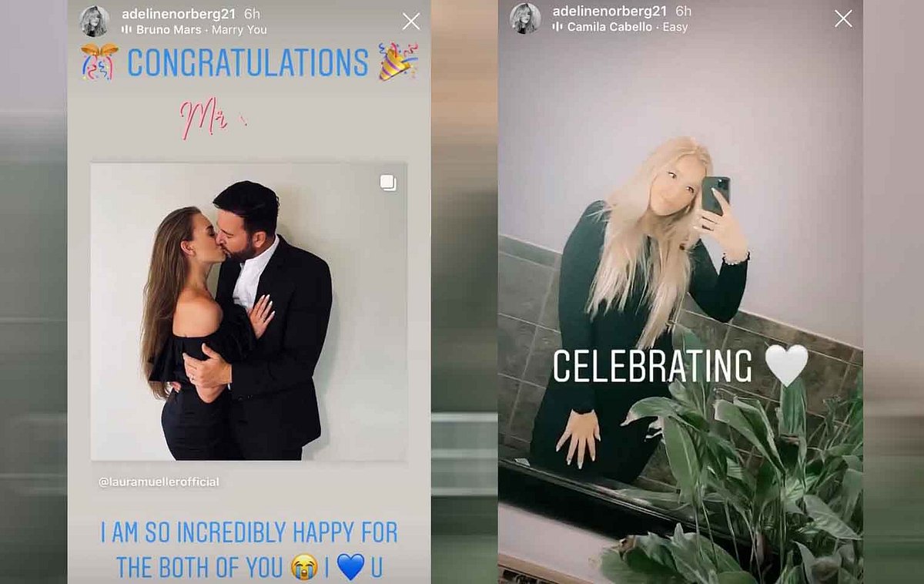Image resolution: width=924 pixels, height=584 pixels.
Task: Open adelinenorberg21 username on right story
Action: (x=611, y=12)
